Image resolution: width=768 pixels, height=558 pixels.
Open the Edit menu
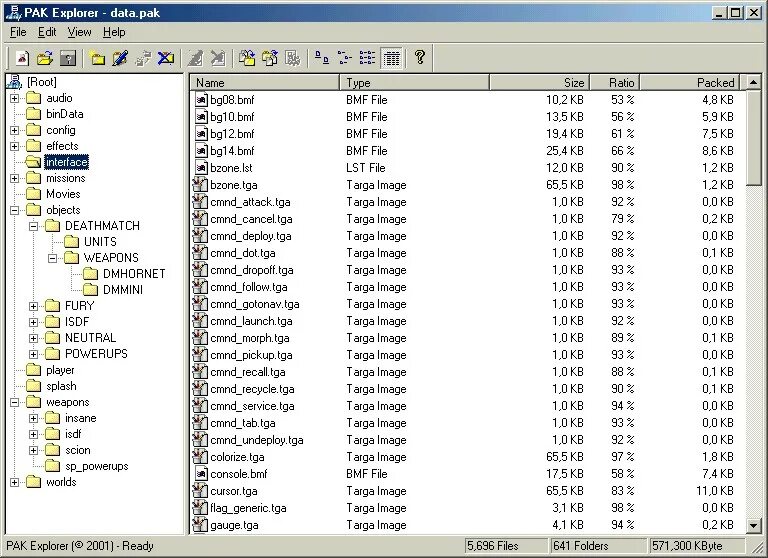[47, 32]
